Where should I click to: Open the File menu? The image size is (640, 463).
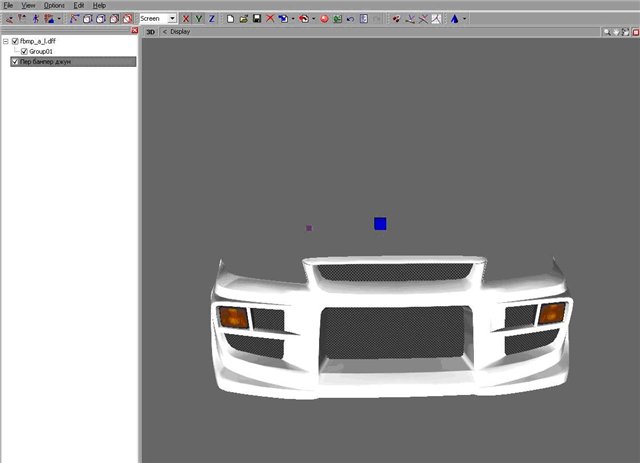coord(8,6)
